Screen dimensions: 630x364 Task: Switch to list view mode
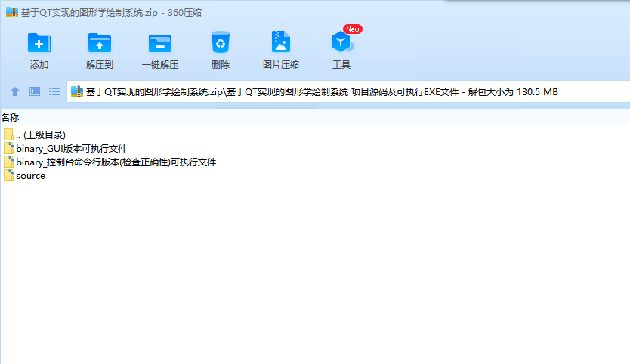click(54, 91)
